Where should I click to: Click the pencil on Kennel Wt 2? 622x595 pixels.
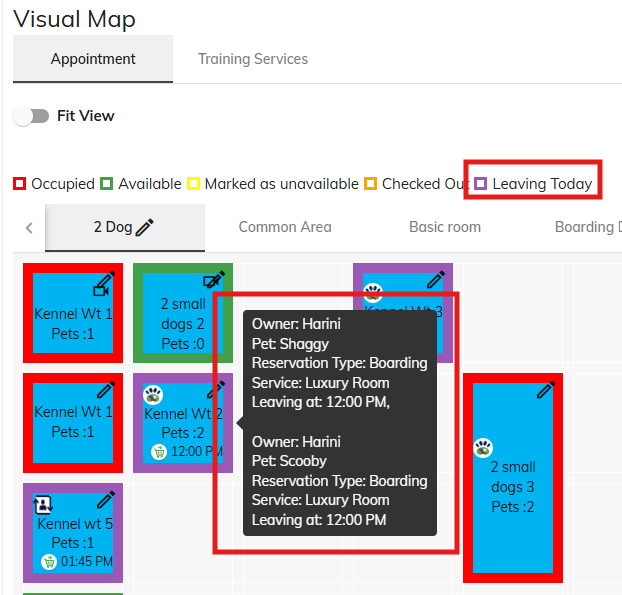[x=216, y=391]
